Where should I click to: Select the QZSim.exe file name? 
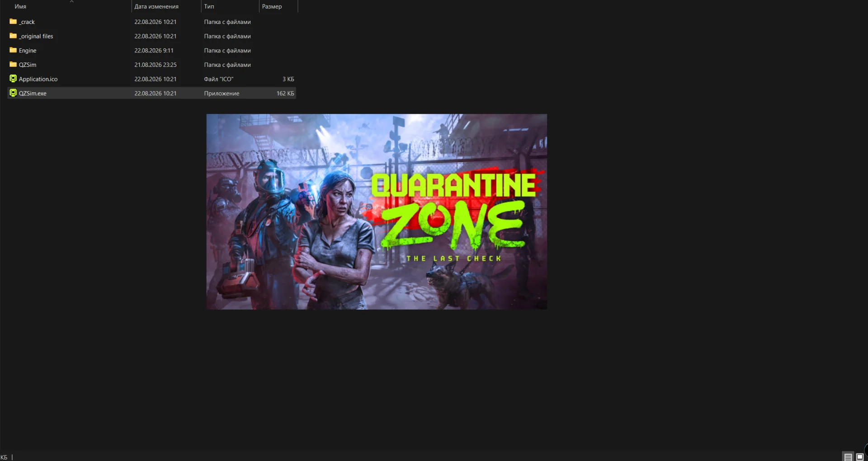tap(33, 94)
